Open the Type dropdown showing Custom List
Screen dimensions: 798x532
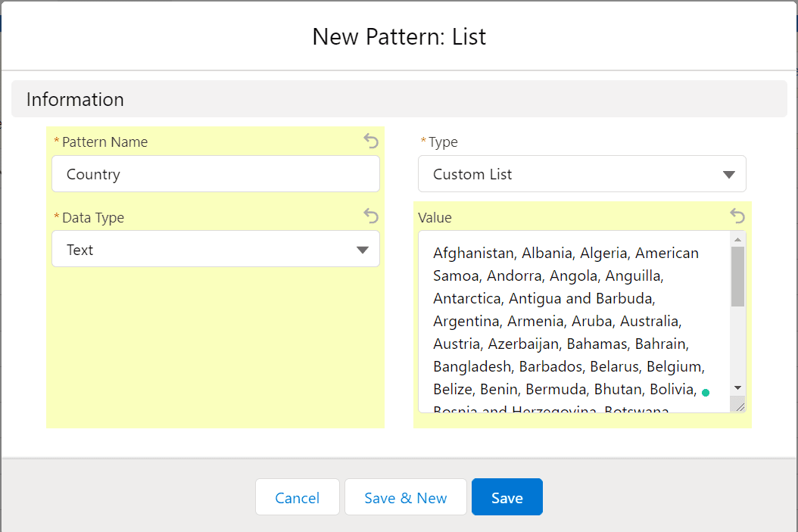click(x=581, y=174)
